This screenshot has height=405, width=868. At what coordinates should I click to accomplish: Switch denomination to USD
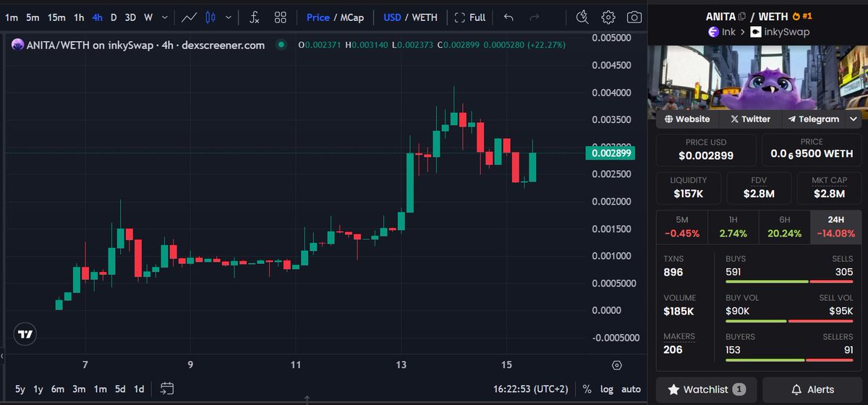pyautogui.click(x=392, y=17)
